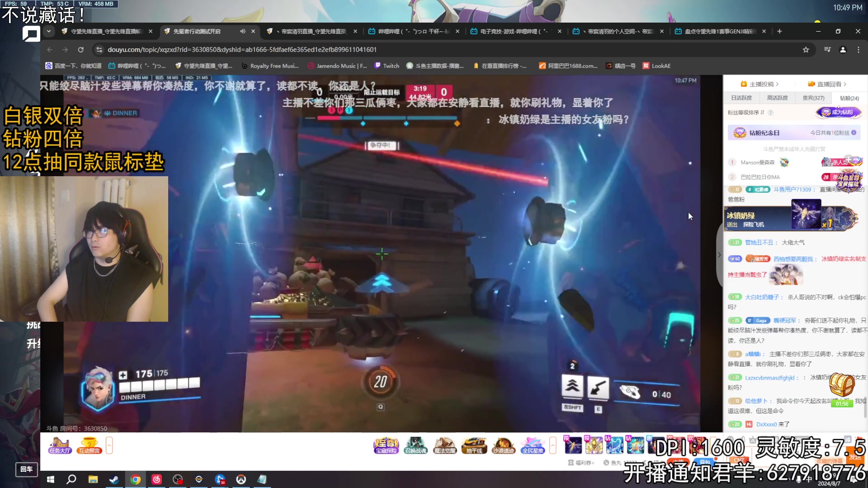
Task: Open Manson曼森森 in the fan ranking
Action: click(x=757, y=163)
